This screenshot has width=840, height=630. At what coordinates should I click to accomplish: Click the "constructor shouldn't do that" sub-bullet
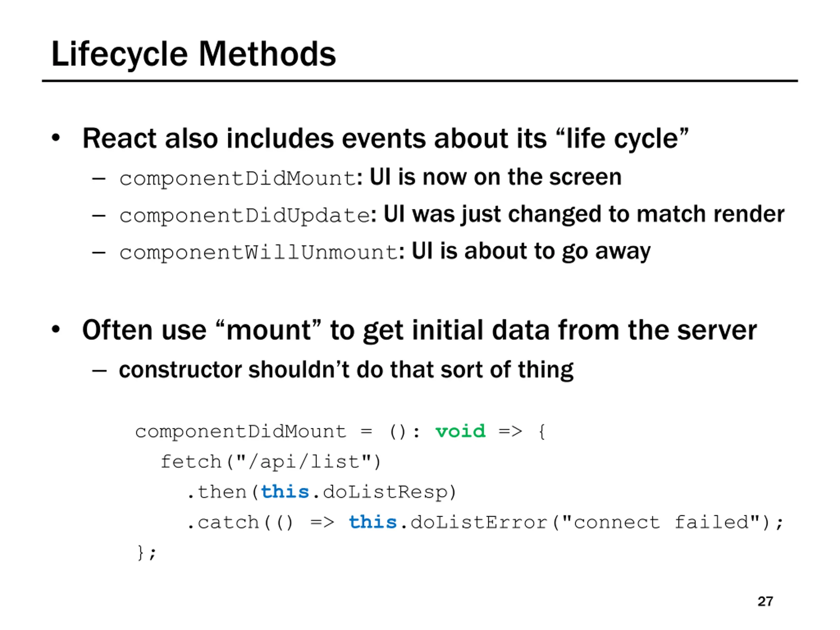[x=346, y=370]
